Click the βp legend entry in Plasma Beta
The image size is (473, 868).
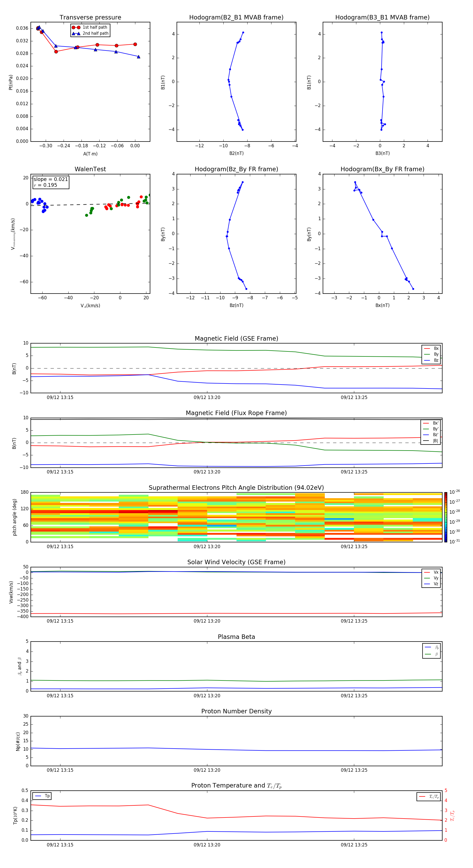431,647
